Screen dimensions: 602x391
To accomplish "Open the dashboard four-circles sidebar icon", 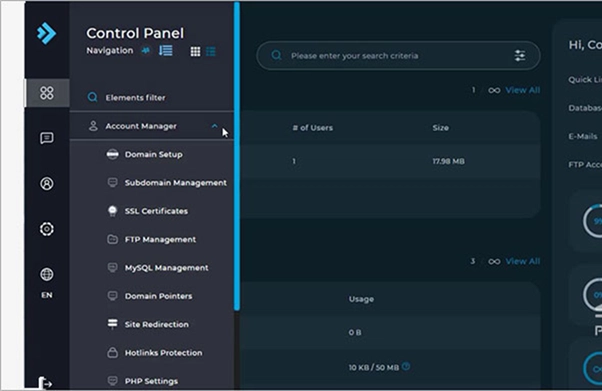I will click(x=47, y=93).
